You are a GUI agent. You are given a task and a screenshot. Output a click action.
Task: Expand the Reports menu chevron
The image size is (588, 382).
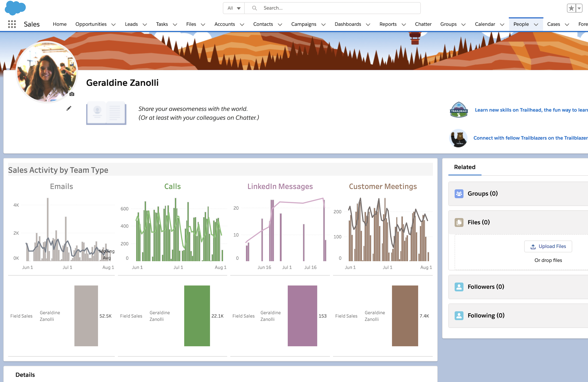pos(404,24)
